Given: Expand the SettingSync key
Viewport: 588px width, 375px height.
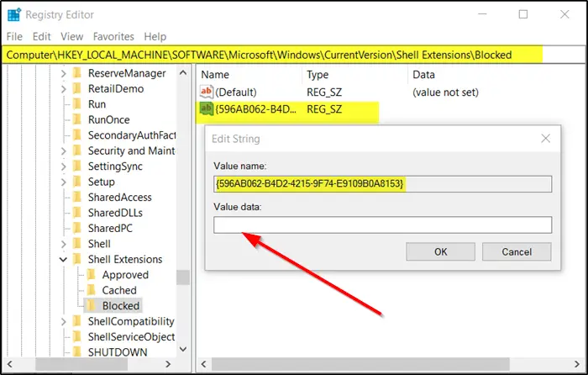Looking at the screenshot, I should pyautogui.click(x=63, y=166).
